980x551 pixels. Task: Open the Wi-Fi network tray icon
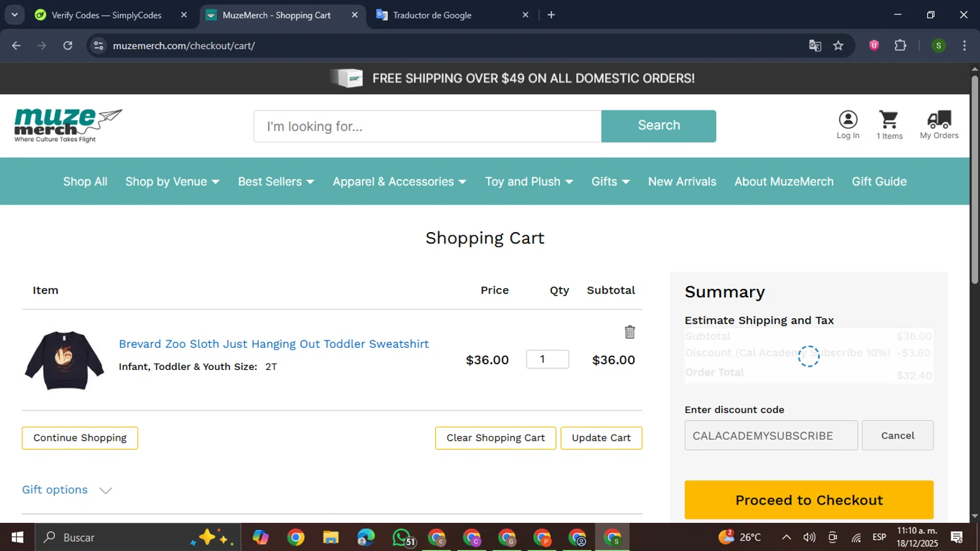856,537
